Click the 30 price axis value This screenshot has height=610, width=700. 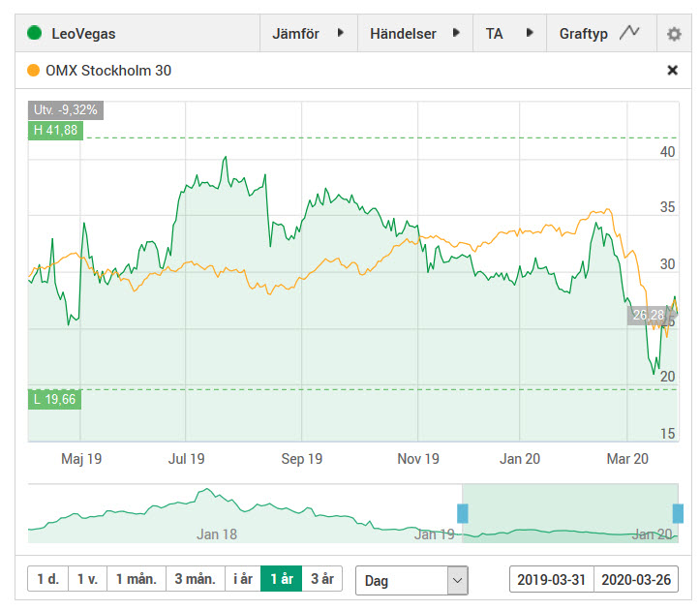pos(667,264)
